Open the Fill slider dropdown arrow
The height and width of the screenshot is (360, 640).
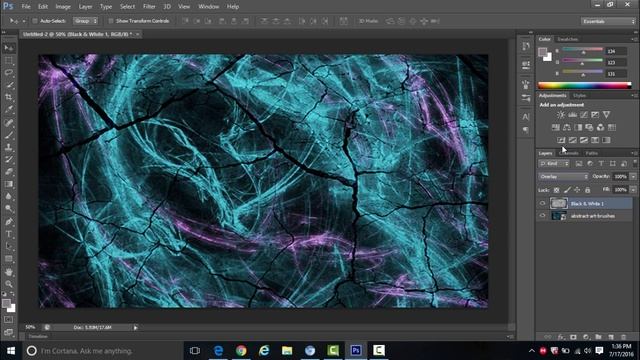[633, 190]
